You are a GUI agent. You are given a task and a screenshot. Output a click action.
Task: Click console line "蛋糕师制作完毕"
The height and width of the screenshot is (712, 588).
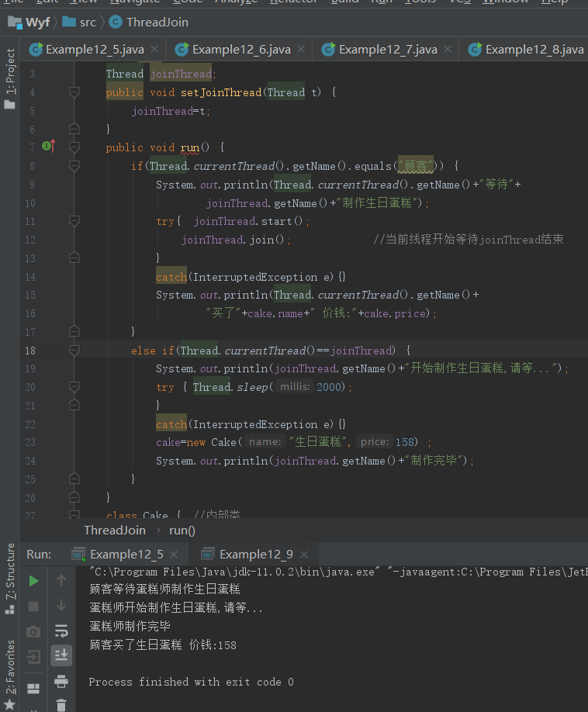coord(130,626)
